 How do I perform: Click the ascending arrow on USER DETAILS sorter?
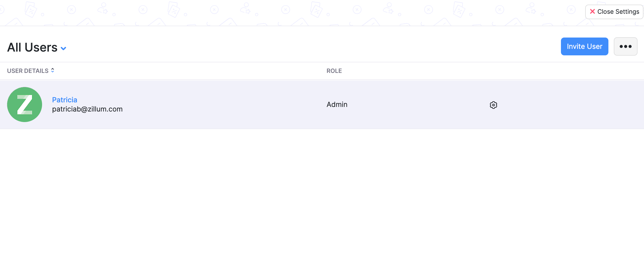[x=53, y=69]
